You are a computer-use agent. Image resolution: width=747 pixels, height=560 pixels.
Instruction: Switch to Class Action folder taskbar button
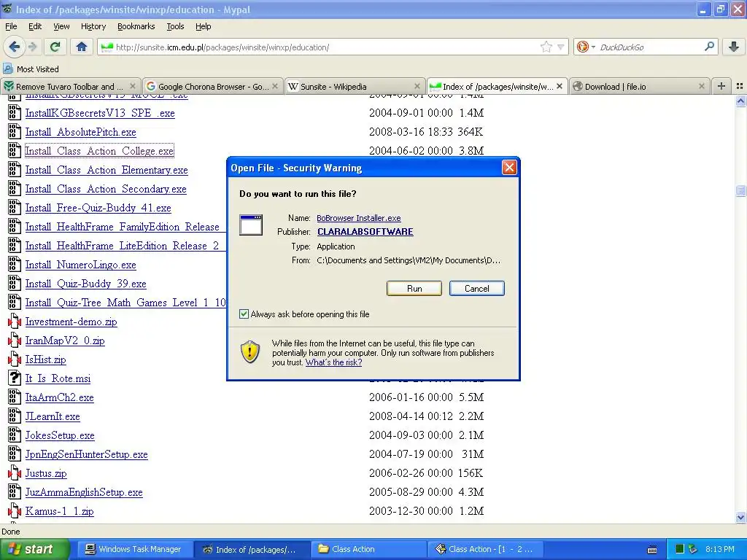pyautogui.click(x=368, y=549)
